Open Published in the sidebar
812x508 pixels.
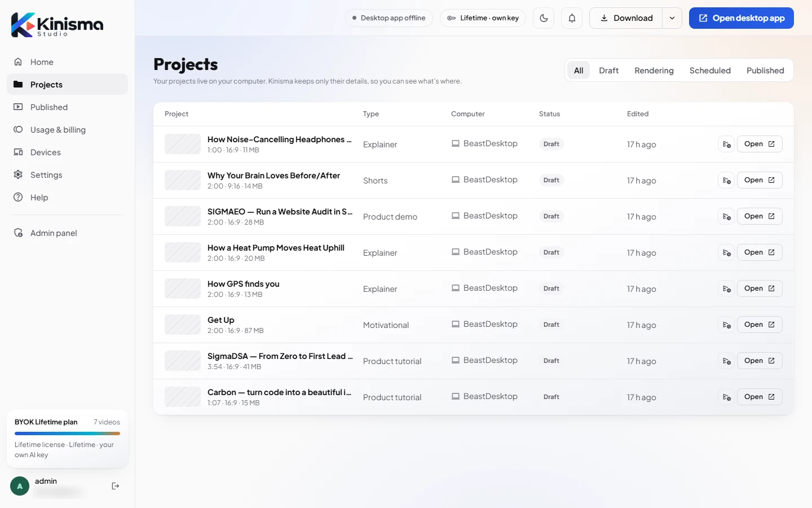[67, 107]
